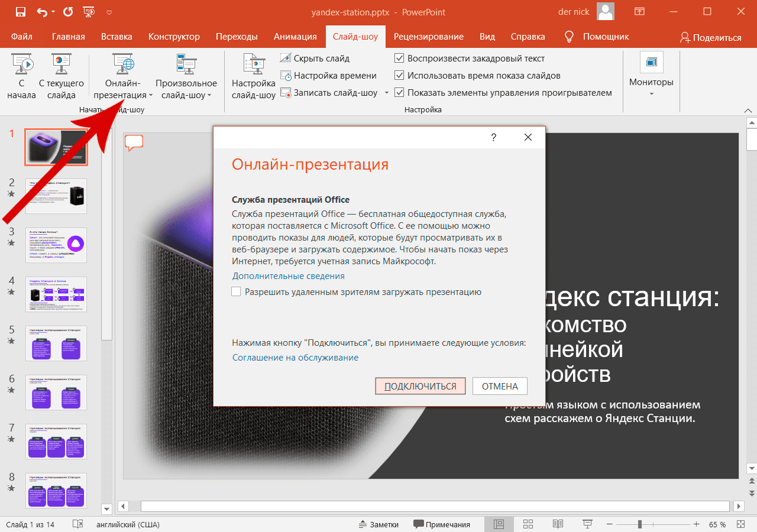Screen dimensions: 757x532
Task: Click Отмена button in dialog
Action: 500,386
